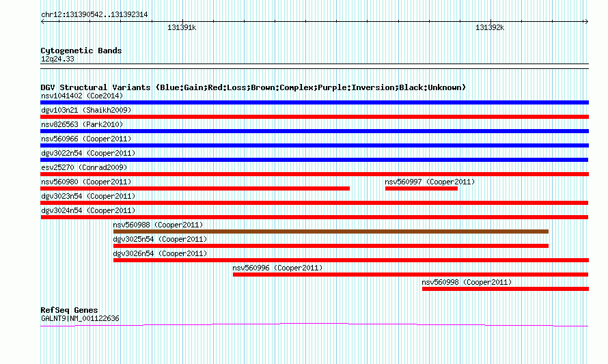Select the dgv3026n54 (Cooper2011) label
This screenshot has height=364, width=608.
[x=160, y=253]
